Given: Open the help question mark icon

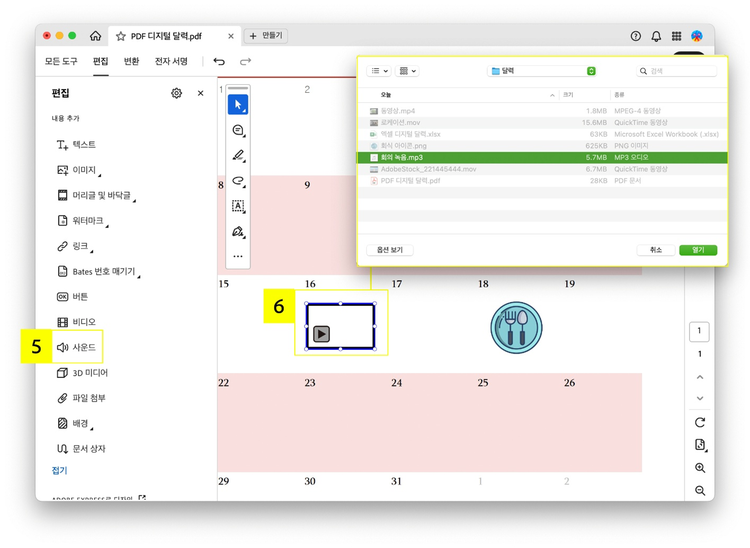Looking at the screenshot, I should pos(636,36).
